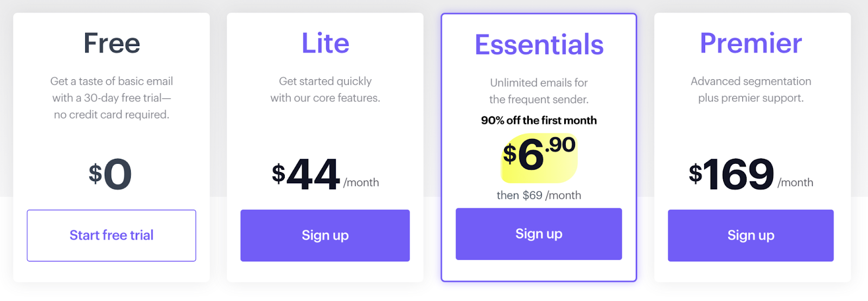The width and height of the screenshot is (868, 301).
Task: Click the $169 /month price
Action: point(751,175)
